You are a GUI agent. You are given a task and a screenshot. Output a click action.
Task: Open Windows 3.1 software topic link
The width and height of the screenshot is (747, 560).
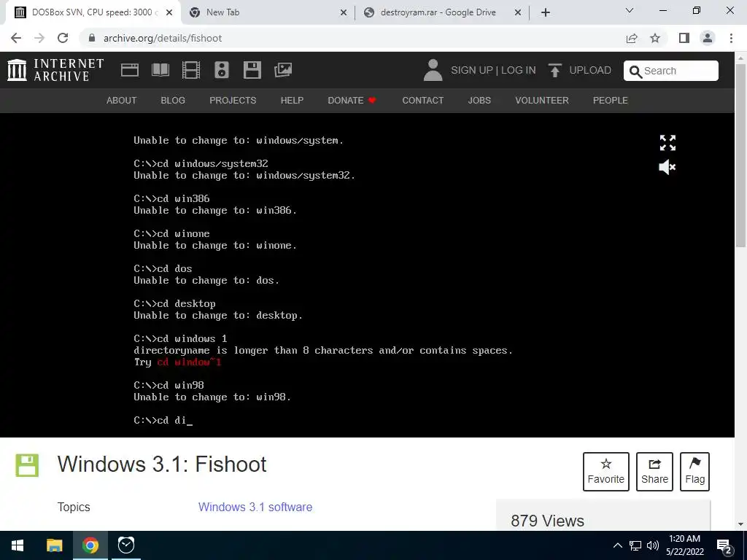coord(255,507)
